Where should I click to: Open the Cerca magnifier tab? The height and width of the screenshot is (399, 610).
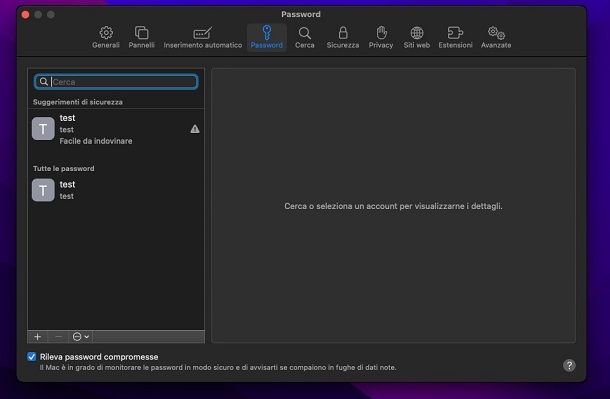304,37
